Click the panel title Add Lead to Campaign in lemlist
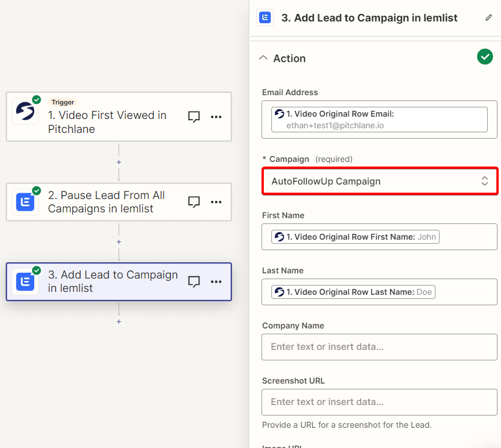Image resolution: width=501 pixels, height=448 pixels. click(369, 18)
